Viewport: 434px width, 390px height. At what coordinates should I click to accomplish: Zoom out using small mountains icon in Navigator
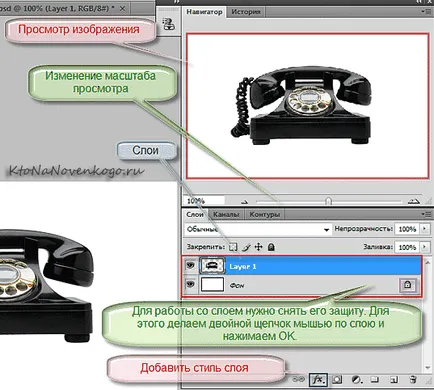(x=245, y=202)
